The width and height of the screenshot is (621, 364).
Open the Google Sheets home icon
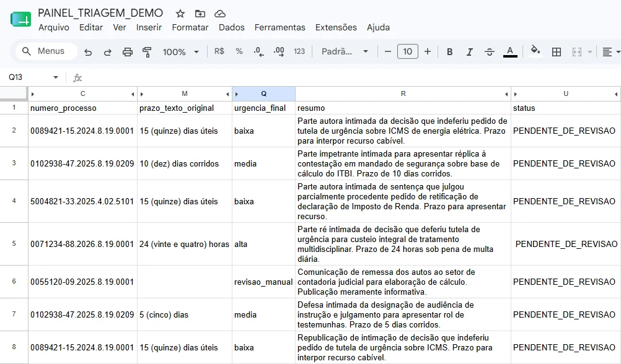(x=20, y=19)
